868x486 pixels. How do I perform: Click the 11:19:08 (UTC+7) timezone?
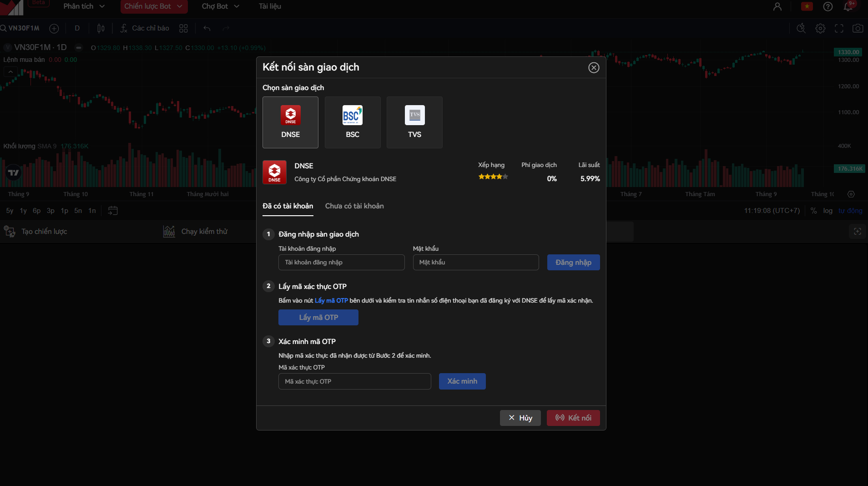tap(772, 211)
